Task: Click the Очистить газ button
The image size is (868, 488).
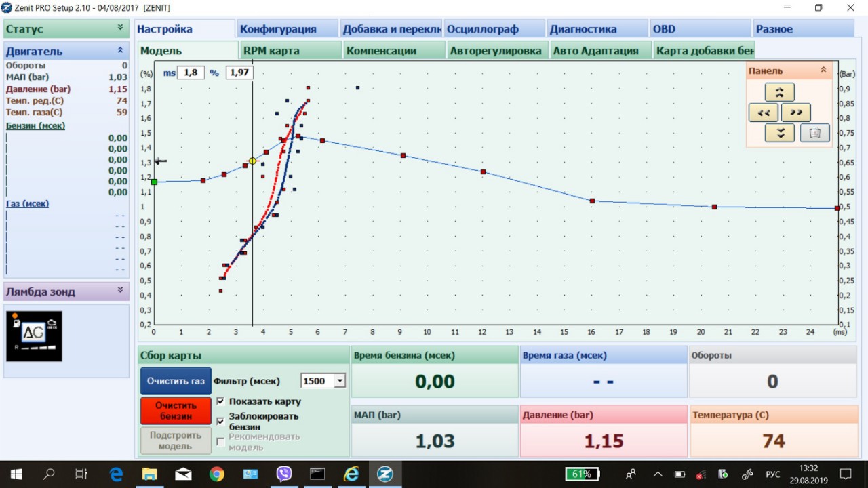Action: point(176,381)
